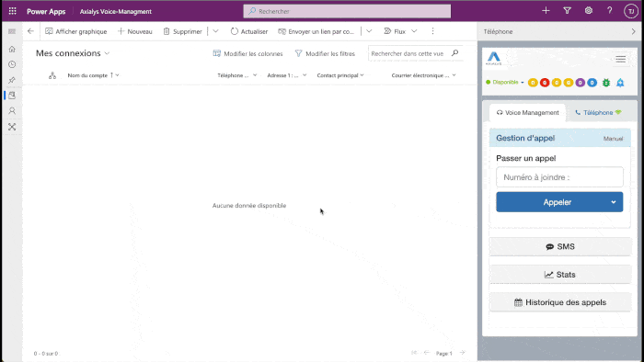Open the TJ user account avatar
Viewport: 644px width, 362px height.
[x=631, y=11]
